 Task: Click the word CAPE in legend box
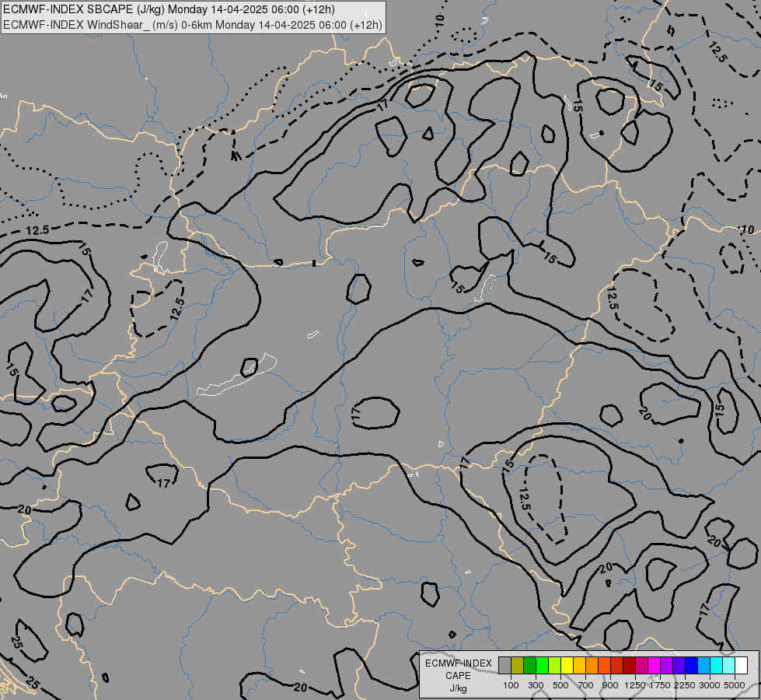(x=458, y=676)
